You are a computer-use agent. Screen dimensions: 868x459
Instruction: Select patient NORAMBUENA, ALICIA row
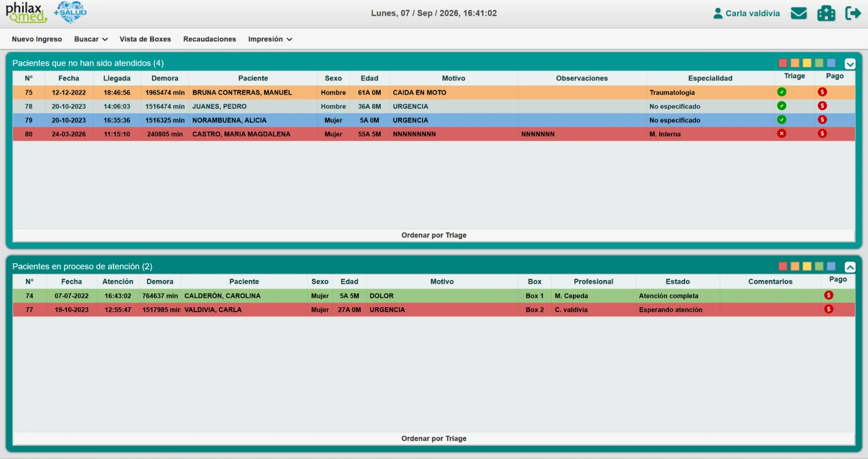pyautogui.click(x=434, y=120)
